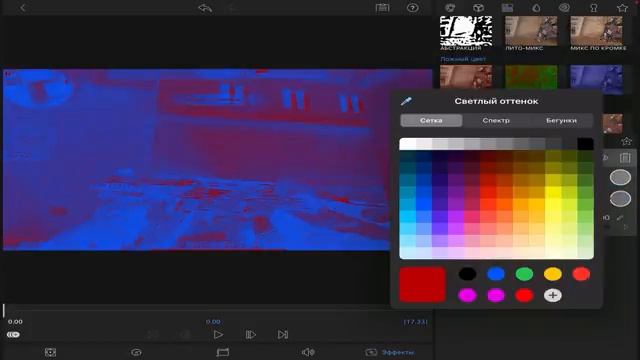Switch to the Эффекты tab
The width and height of the screenshot is (640, 360).
[390, 352]
